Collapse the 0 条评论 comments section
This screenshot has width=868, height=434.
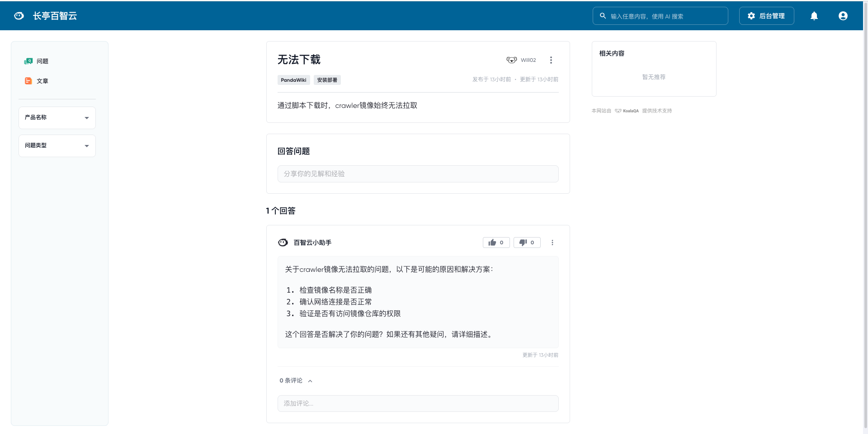tap(310, 381)
